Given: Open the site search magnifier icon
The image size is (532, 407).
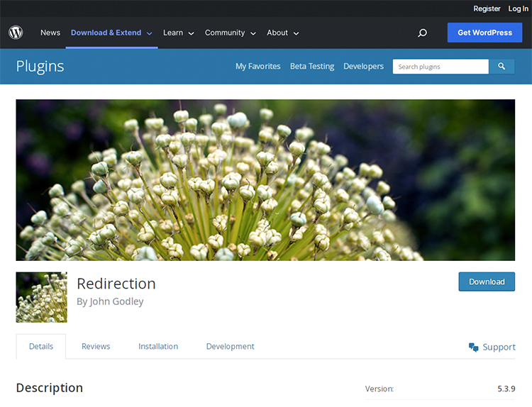Looking at the screenshot, I should point(422,33).
